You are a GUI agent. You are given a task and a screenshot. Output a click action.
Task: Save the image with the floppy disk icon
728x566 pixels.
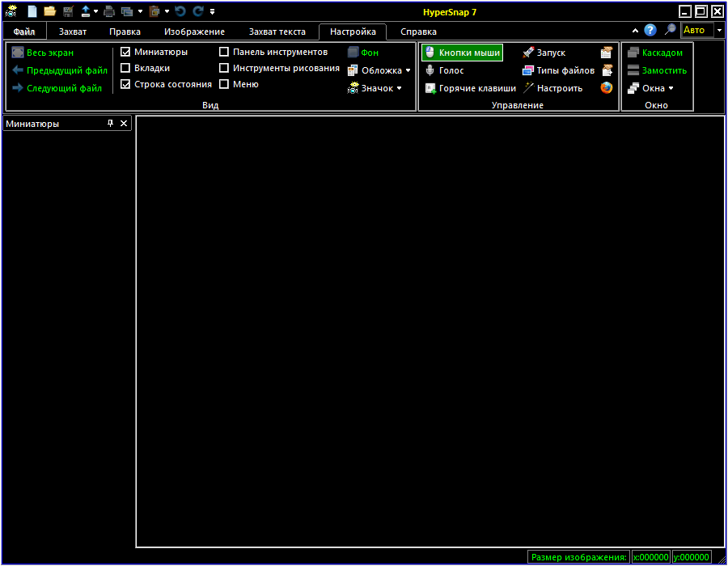click(68, 11)
